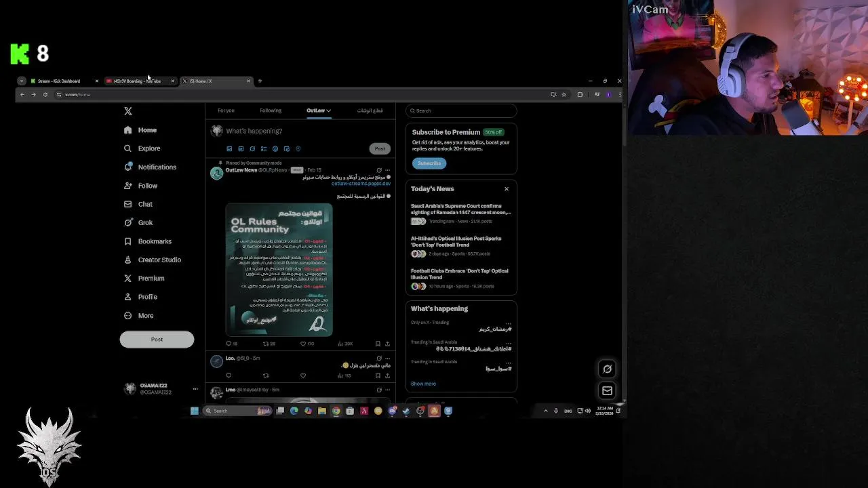Open browser tab search dropdown

tap(22, 81)
